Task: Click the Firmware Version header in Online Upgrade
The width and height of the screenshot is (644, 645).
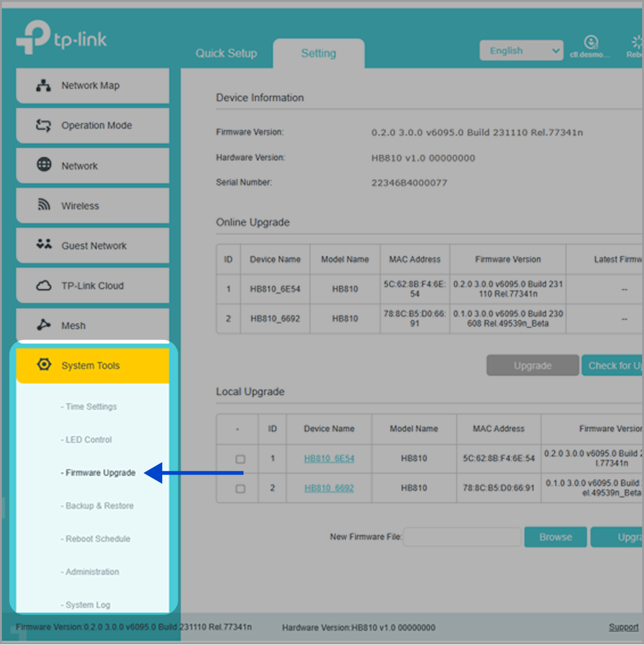Action: (508, 259)
